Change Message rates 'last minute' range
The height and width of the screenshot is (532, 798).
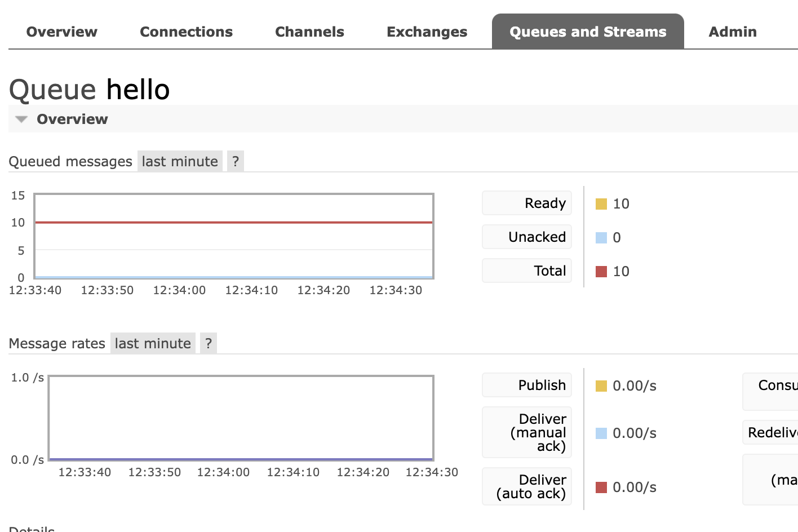[x=153, y=343]
